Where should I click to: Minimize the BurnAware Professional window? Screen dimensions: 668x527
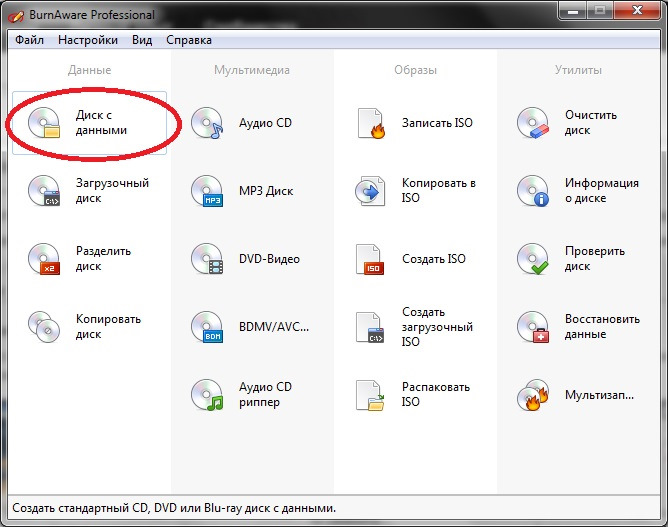tap(573, 10)
